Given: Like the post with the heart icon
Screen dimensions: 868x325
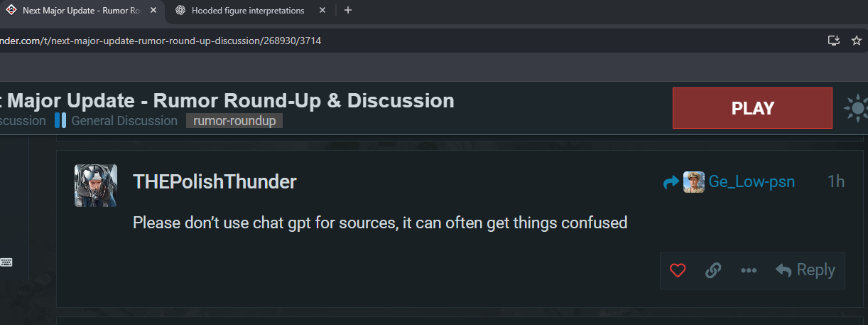Looking at the screenshot, I should click(x=678, y=270).
